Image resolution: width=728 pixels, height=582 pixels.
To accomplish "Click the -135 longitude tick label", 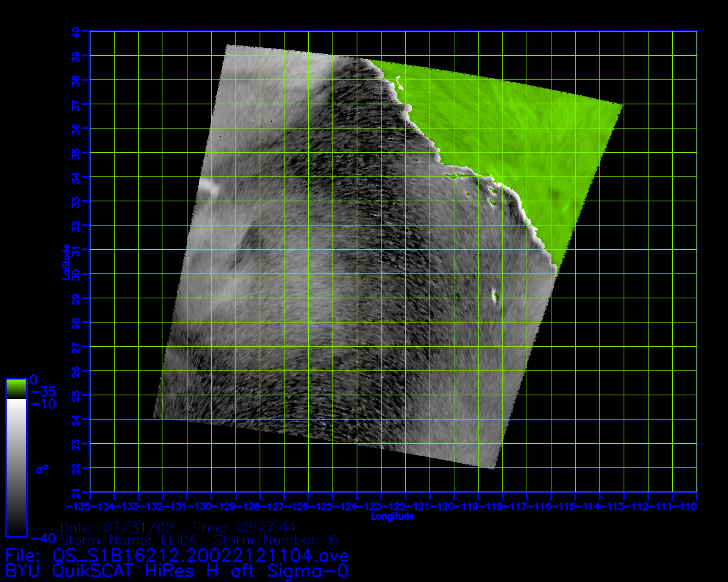I will [78, 506].
